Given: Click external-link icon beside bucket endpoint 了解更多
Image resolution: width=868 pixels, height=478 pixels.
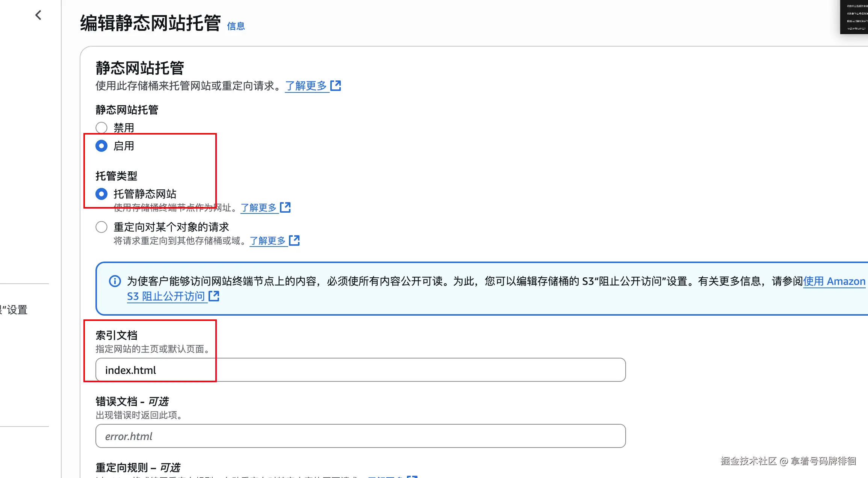Looking at the screenshot, I should [286, 207].
